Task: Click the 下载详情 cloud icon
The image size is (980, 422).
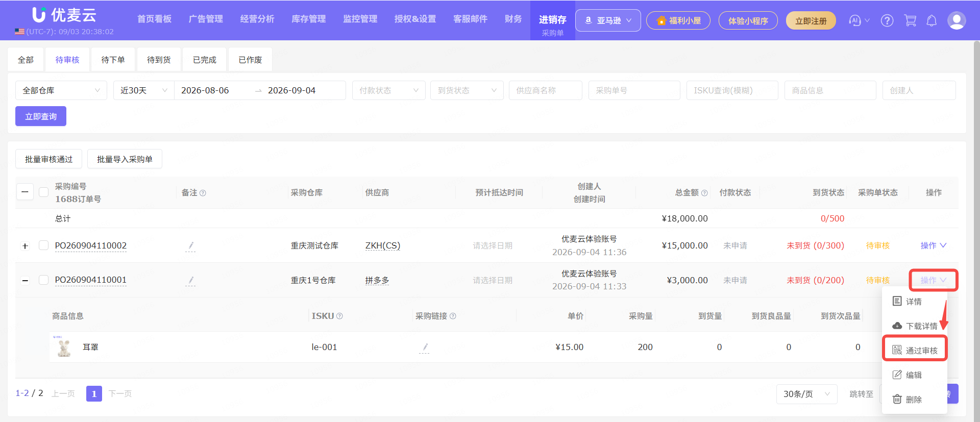Action: tap(897, 326)
